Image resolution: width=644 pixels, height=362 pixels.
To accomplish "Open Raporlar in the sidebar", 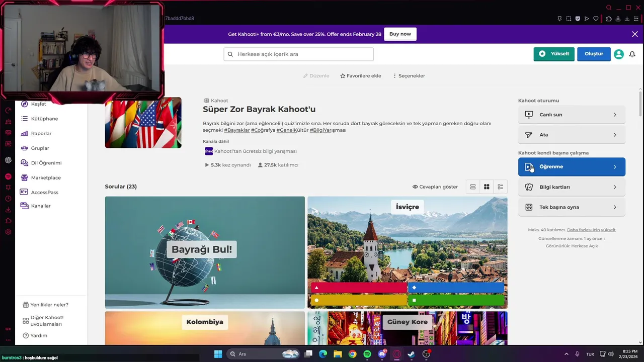I will (36, 133).
